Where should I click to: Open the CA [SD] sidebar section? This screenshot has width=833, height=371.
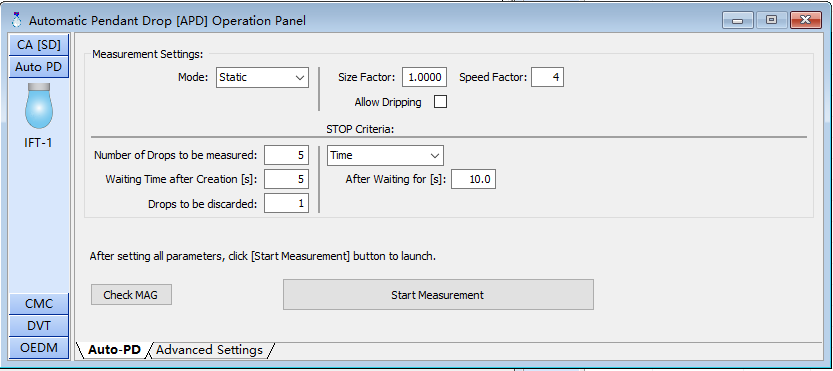pyautogui.click(x=39, y=45)
